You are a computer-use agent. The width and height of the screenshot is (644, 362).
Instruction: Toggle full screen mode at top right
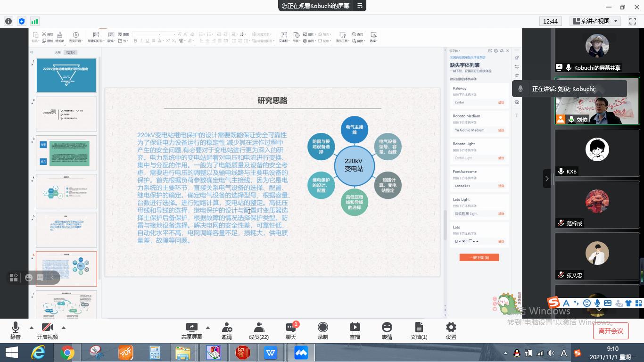[633, 21]
